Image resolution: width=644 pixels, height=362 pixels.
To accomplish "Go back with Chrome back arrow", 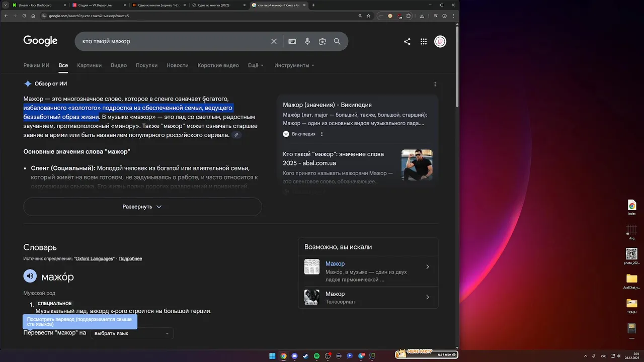I will coord(6,16).
